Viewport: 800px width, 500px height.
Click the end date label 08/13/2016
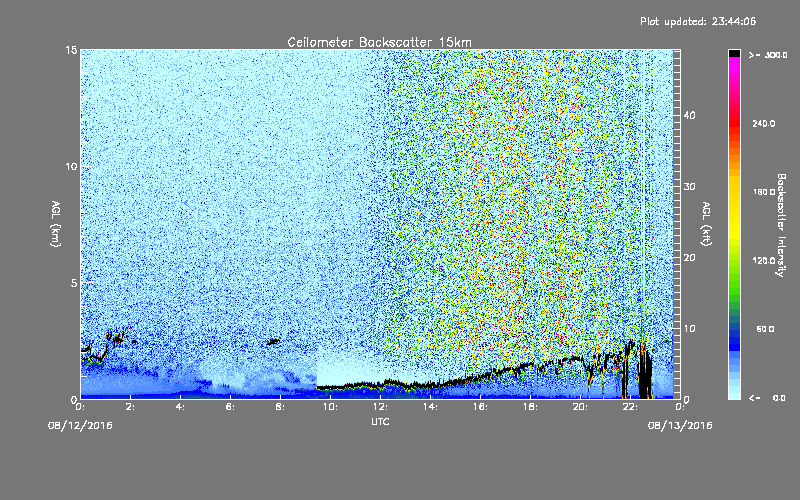(680, 426)
